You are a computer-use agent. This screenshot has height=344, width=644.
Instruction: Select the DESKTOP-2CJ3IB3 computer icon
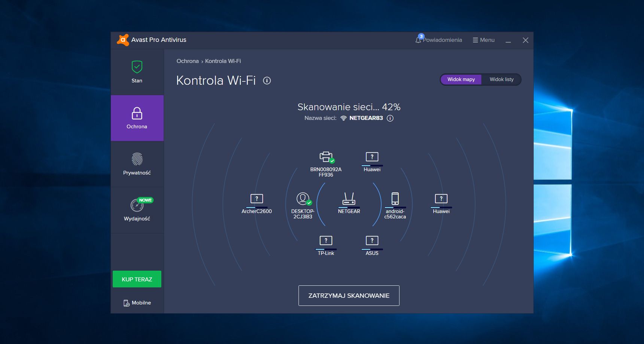pyautogui.click(x=303, y=199)
